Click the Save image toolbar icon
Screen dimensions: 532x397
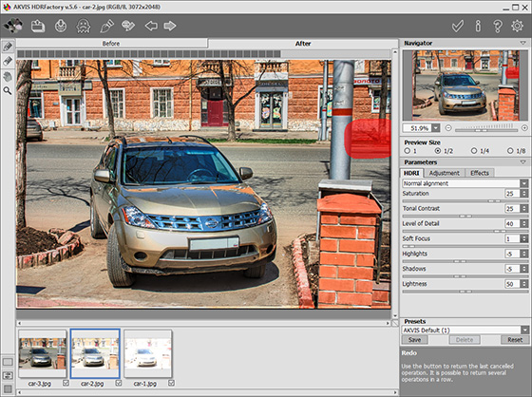(61, 26)
